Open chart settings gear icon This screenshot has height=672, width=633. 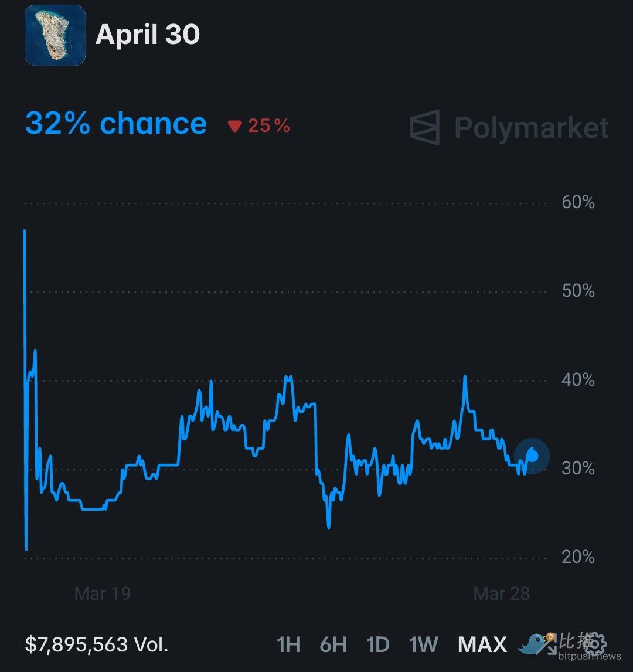click(594, 644)
